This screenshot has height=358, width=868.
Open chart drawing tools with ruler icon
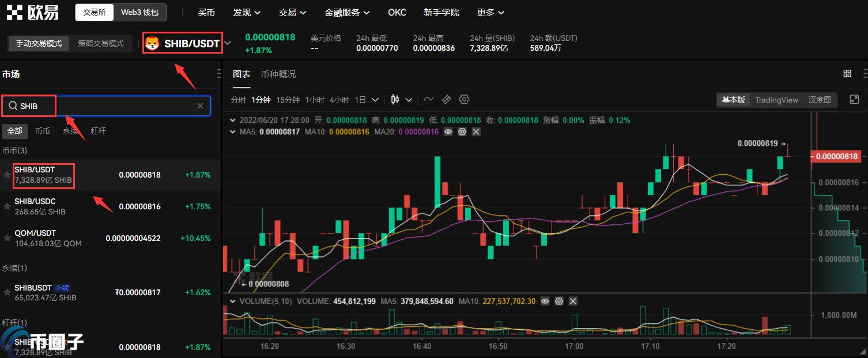[x=447, y=99]
